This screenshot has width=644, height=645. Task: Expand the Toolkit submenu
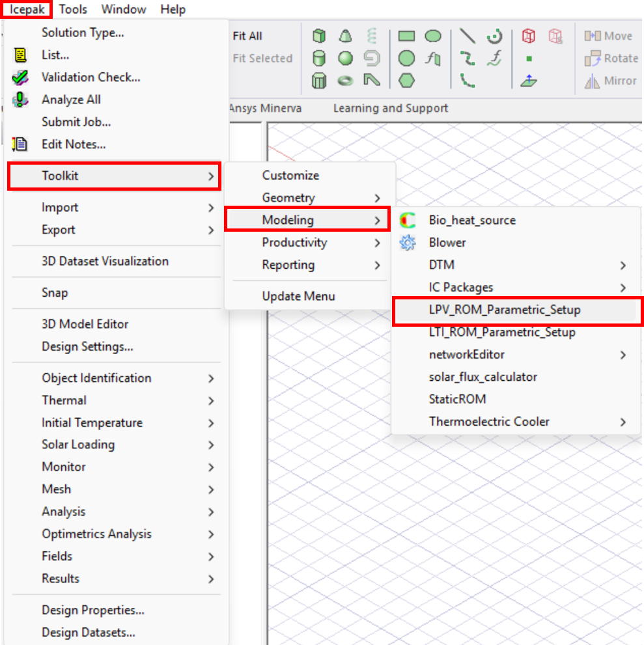coord(115,176)
